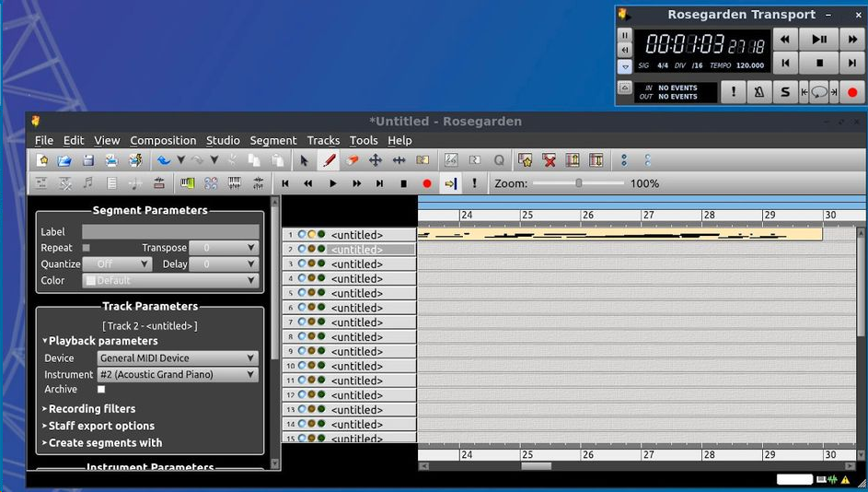868x492 pixels.
Task: Toggle the mute LED on track 3
Action: [302, 264]
